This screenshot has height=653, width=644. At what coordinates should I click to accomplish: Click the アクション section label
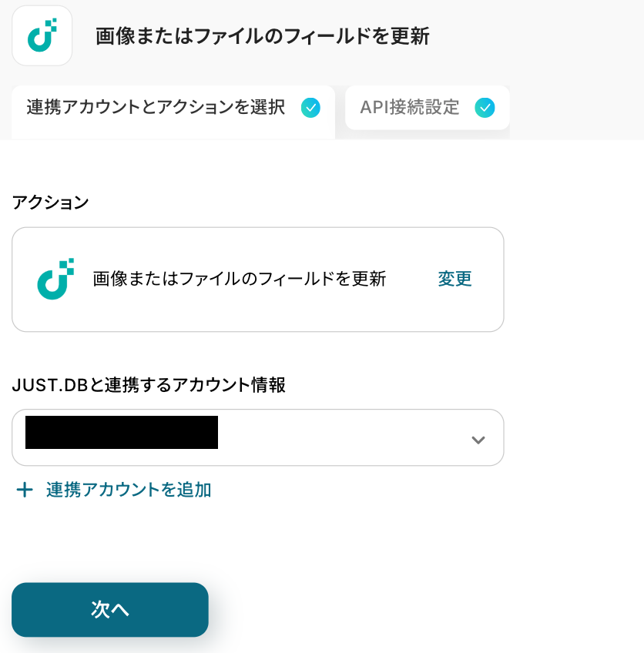50,203
